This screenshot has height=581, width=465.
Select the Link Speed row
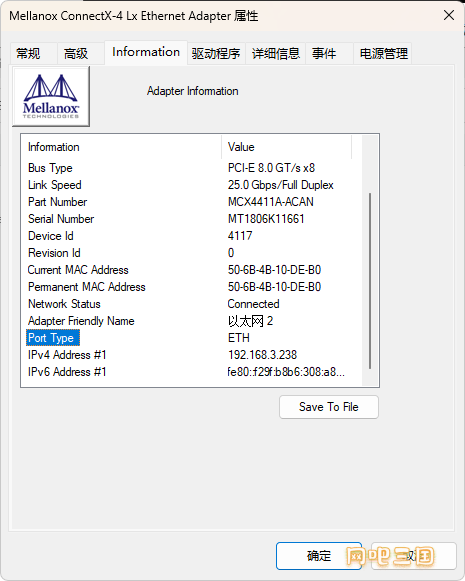[191, 185]
